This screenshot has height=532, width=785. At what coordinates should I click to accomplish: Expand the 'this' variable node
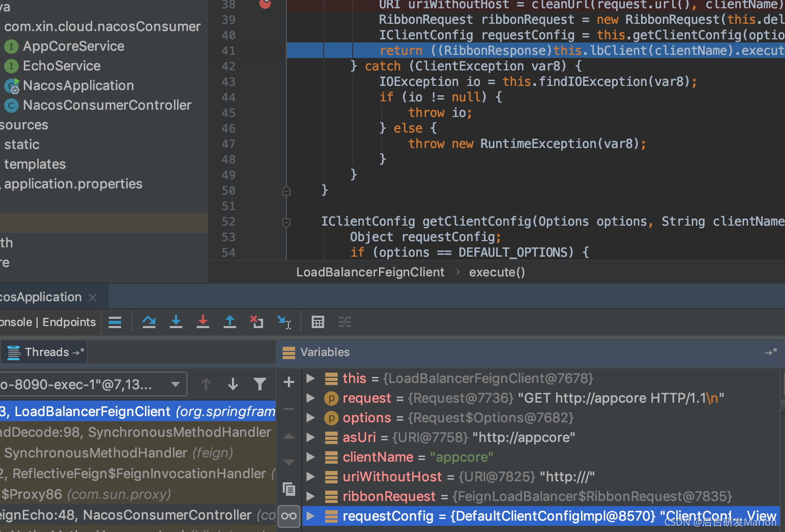pos(311,378)
